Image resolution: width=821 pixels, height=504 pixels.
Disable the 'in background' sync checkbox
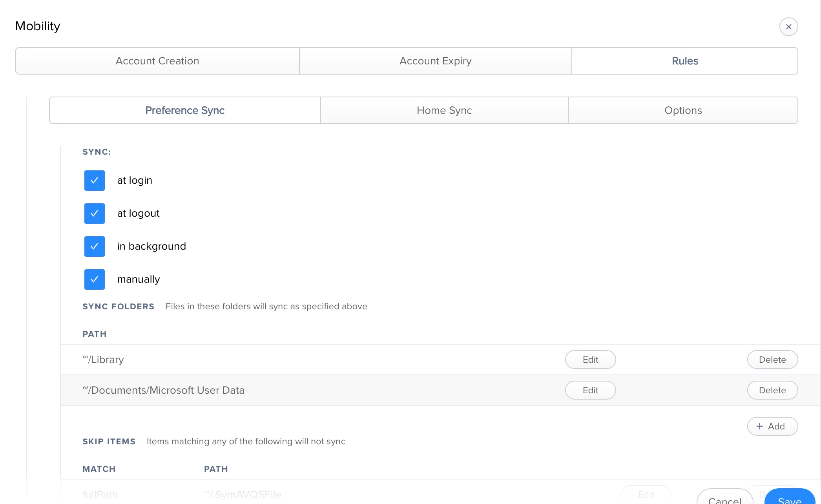click(x=94, y=247)
